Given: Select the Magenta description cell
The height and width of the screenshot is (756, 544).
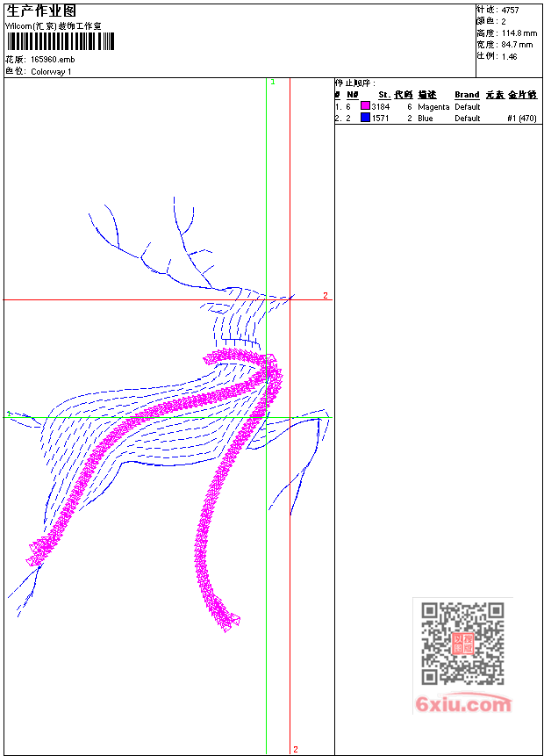Looking at the screenshot, I should click(x=433, y=106).
